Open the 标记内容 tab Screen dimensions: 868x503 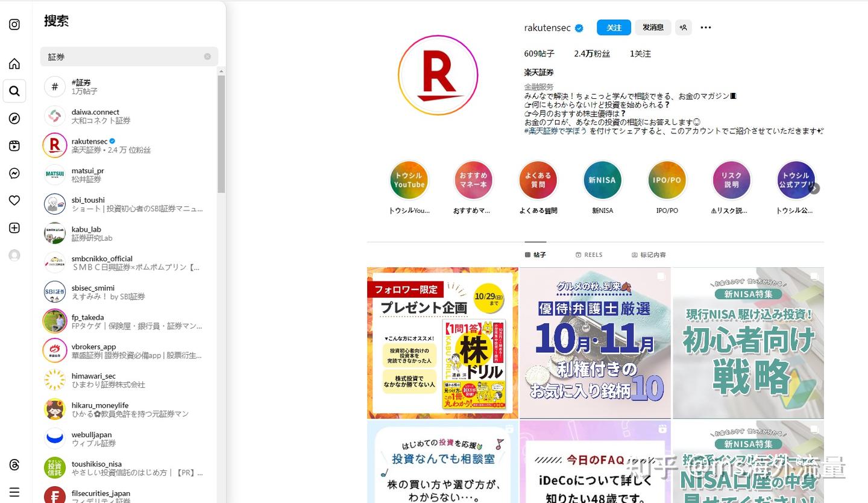(x=650, y=254)
